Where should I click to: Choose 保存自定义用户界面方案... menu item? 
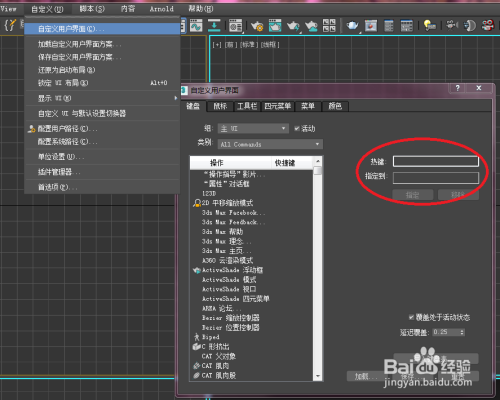(x=102, y=57)
